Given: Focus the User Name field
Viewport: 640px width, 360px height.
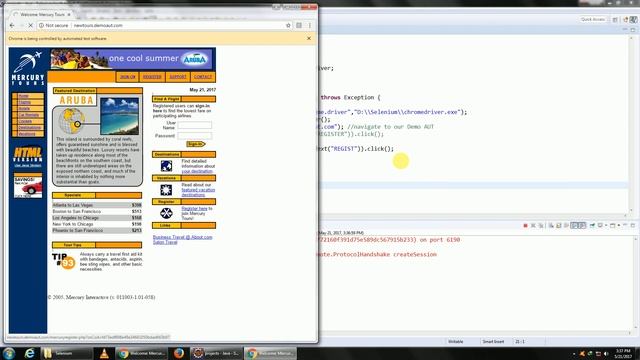Looking at the screenshot, I should (x=195, y=125).
